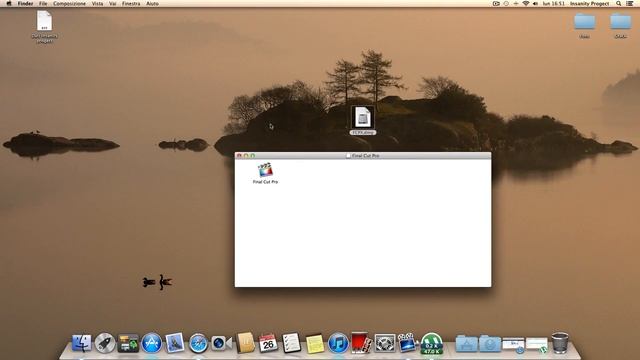The height and width of the screenshot is (360, 640).
Task: Open the File menu
Action: coord(43,3)
